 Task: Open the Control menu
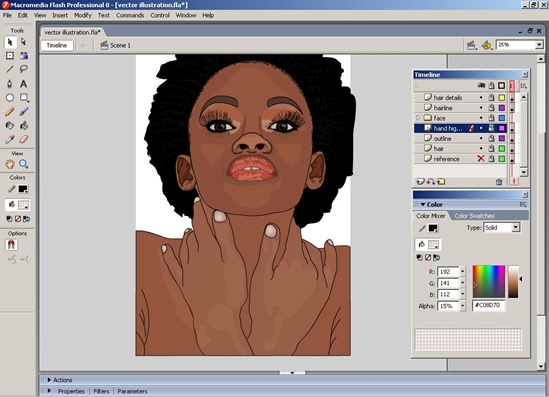coord(160,15)
